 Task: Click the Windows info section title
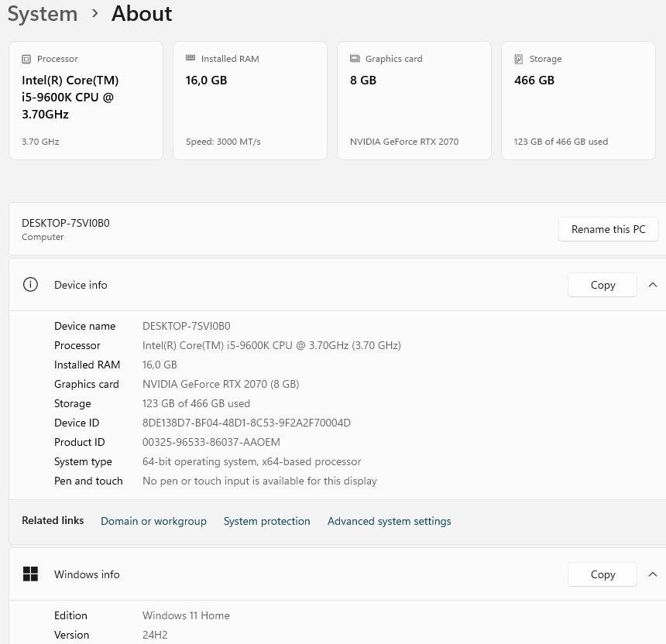click(x=87, y=574)
